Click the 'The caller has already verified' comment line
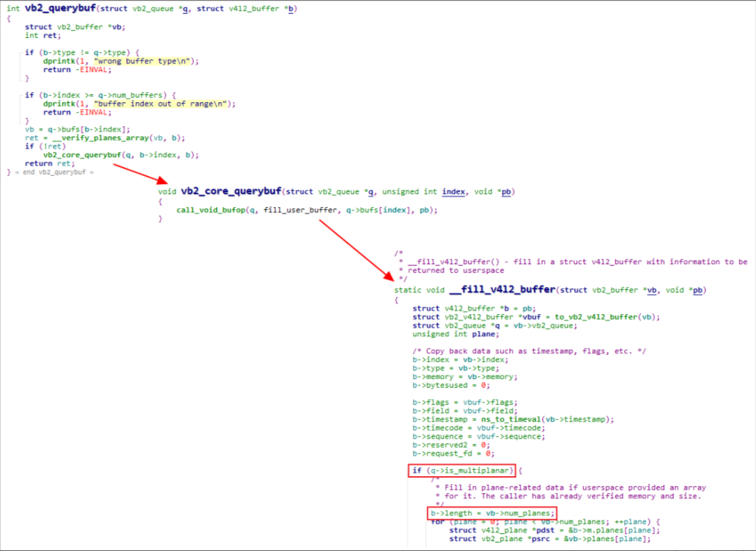Screen dimensions: 756x551 point(568,497)
